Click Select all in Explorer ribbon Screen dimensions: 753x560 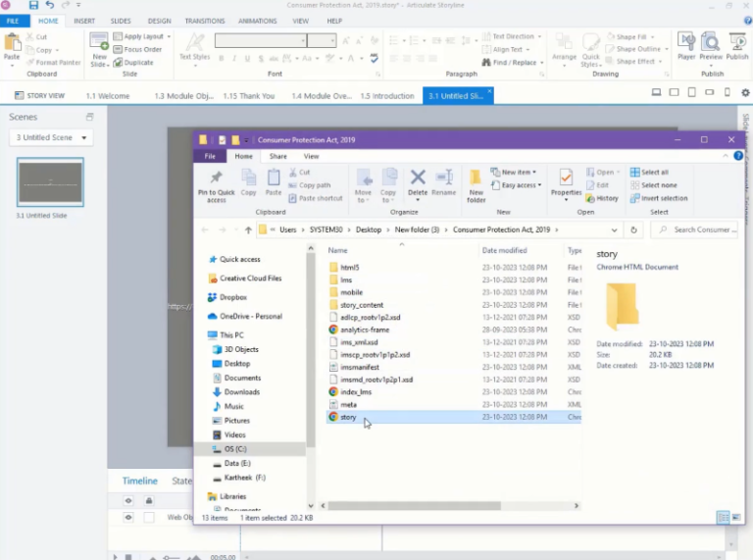[x=653, y=173]
